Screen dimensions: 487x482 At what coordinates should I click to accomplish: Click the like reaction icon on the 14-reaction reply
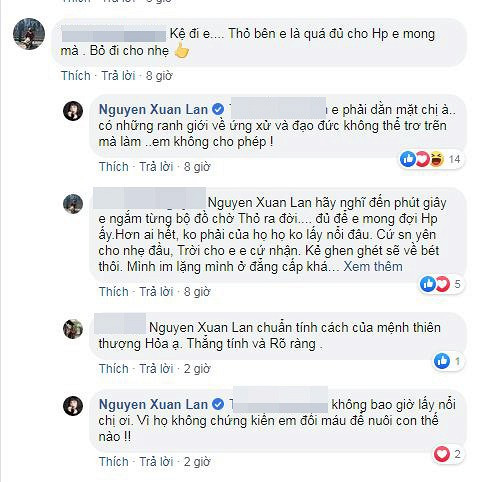point(408,159)
